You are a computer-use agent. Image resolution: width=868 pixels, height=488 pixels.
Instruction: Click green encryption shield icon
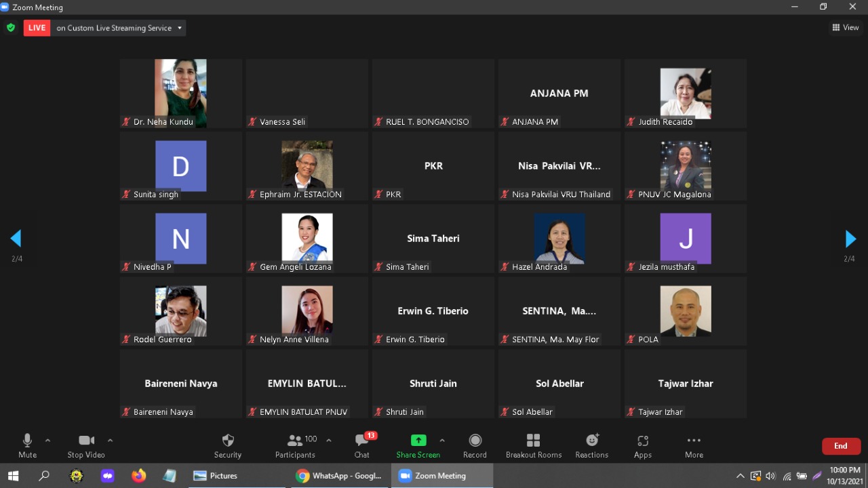[x=10, y=28]
